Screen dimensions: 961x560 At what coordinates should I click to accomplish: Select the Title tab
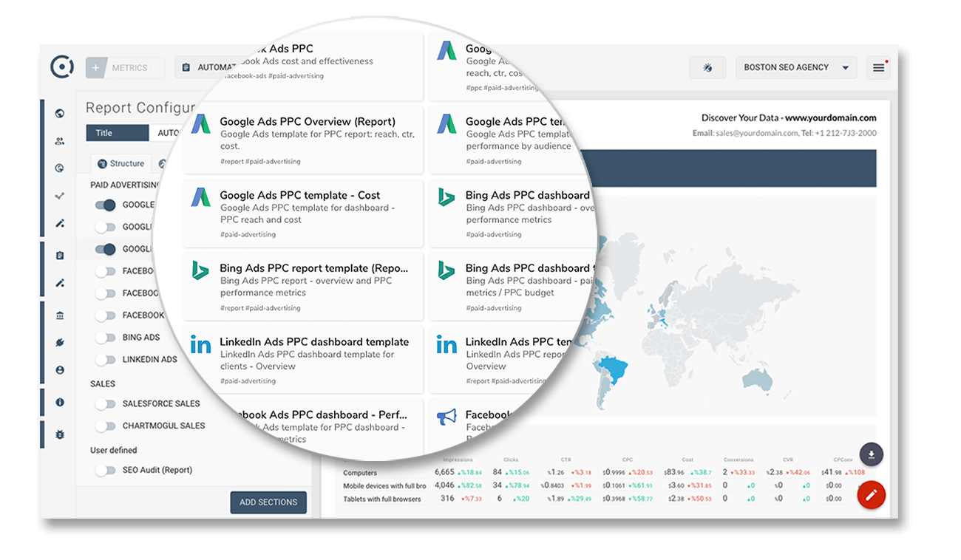(118, 133)
